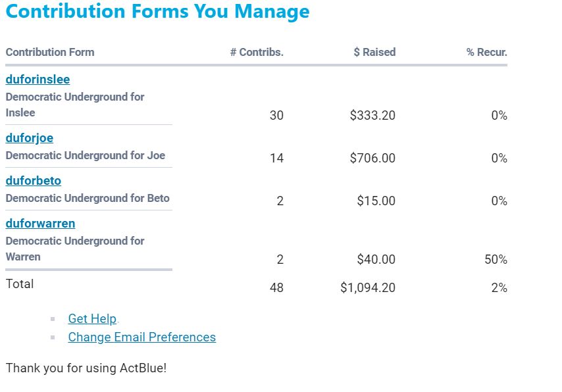The height and width of the screenshot is (392, 562).
Task: Select the $15.00 raised amount for Beto
Action: tap(376, 201)
